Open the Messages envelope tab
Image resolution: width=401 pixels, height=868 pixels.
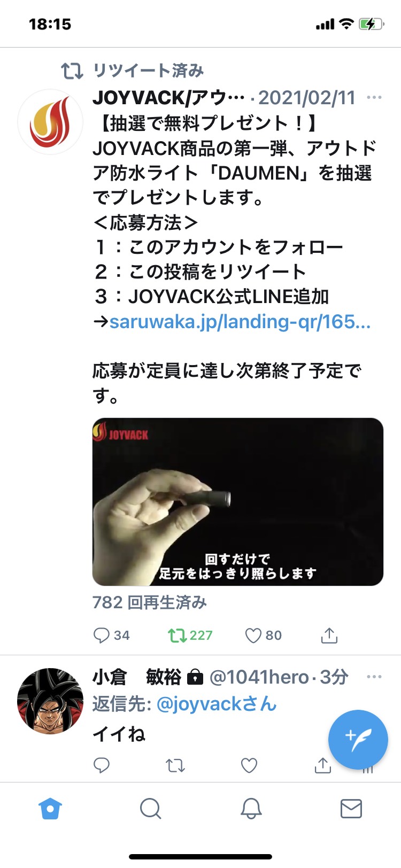(351, 809)
